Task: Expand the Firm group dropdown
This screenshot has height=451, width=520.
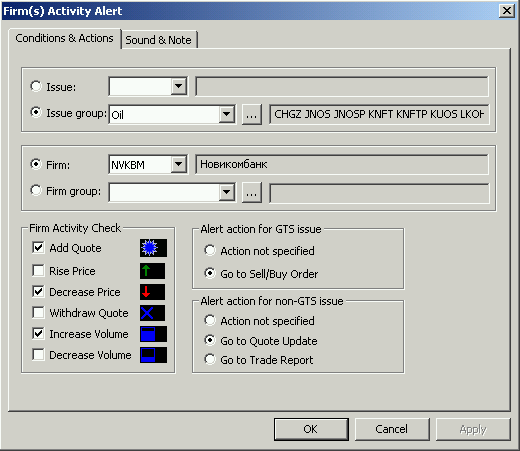Action: pos(227,192)
